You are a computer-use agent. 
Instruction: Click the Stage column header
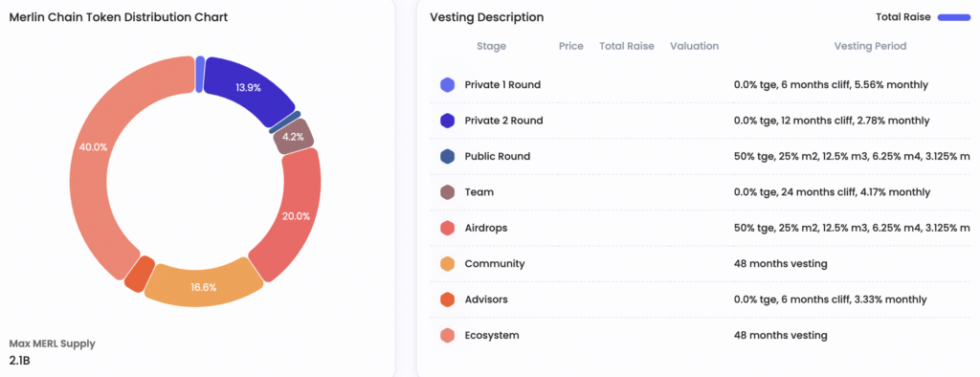(x=491, y=46)
